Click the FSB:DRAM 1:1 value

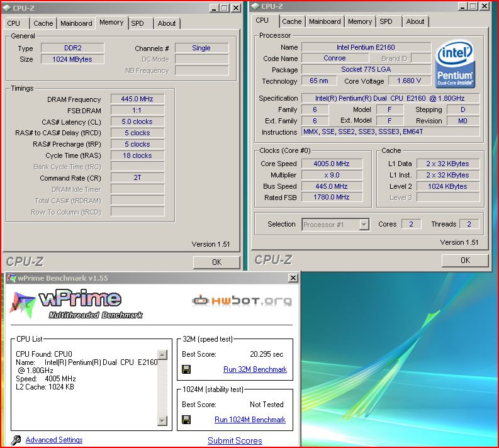(x=137, y=110)
